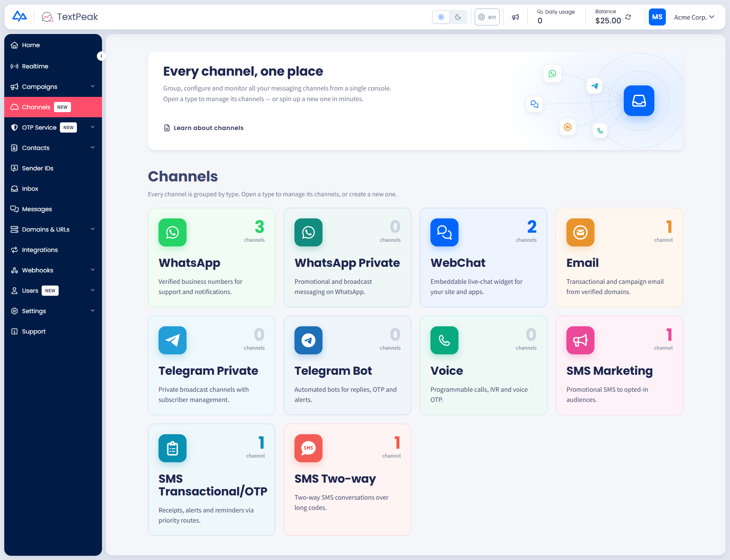
Task: Click the red SMS Two-way icon
Action: [x=308, y=448]
